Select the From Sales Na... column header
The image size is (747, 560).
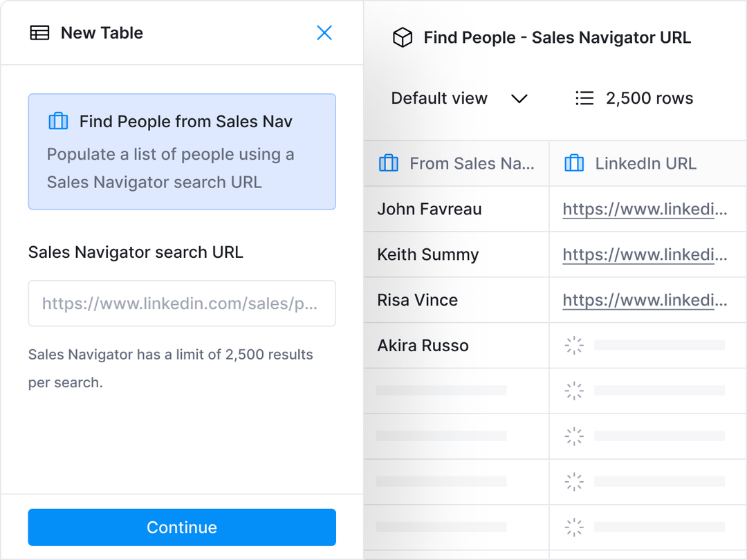tap(456, 163)
